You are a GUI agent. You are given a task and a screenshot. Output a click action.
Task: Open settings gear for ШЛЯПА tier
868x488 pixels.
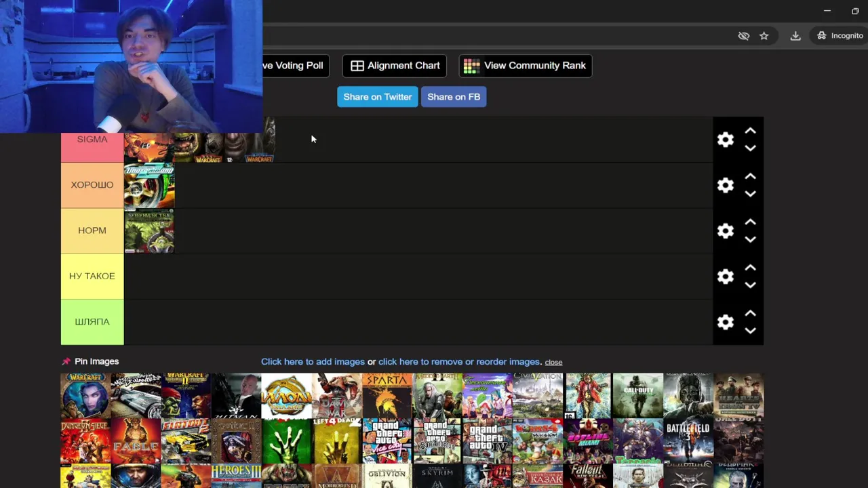726,322
